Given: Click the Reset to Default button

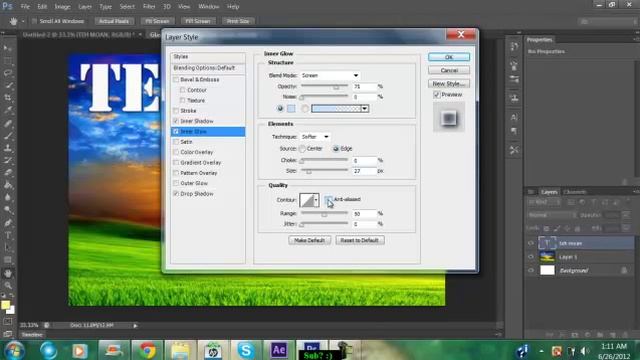Looking at the screenshot, I should 360,240.
